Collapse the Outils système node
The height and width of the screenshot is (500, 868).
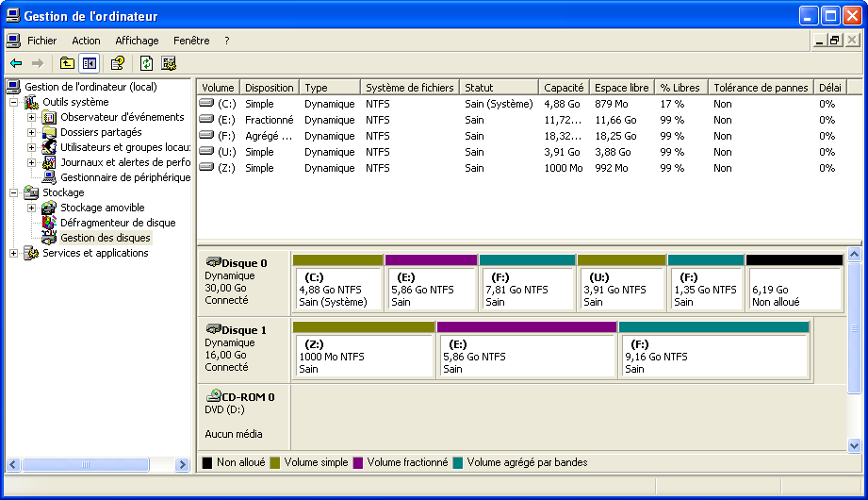click(13, 102)
